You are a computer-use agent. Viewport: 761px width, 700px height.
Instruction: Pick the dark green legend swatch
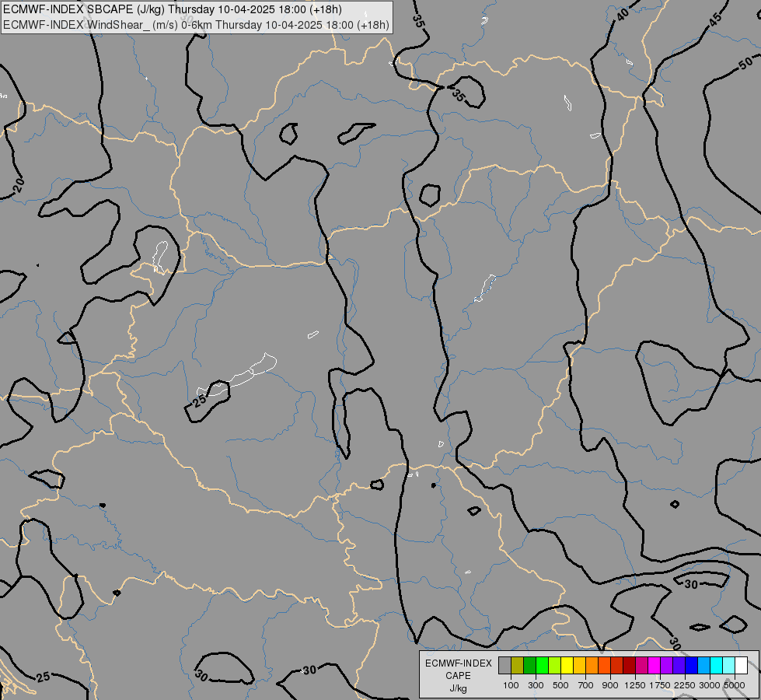[529, 665]
